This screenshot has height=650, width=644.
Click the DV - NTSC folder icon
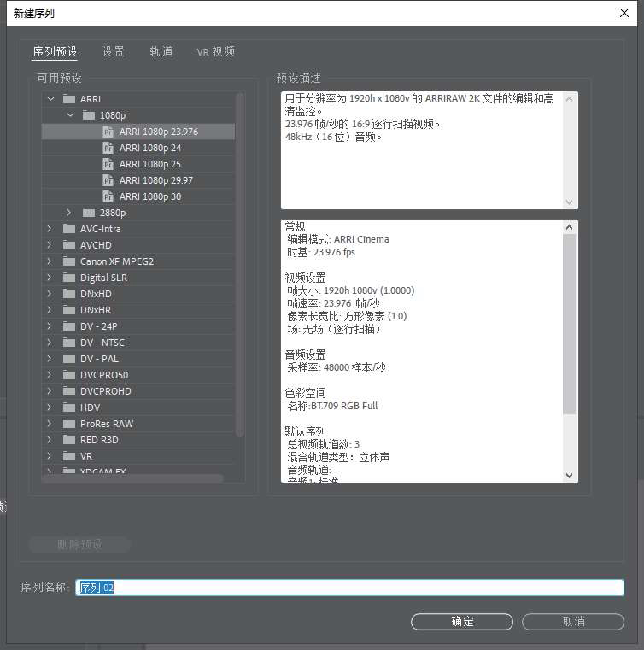(x=69, y=343)
